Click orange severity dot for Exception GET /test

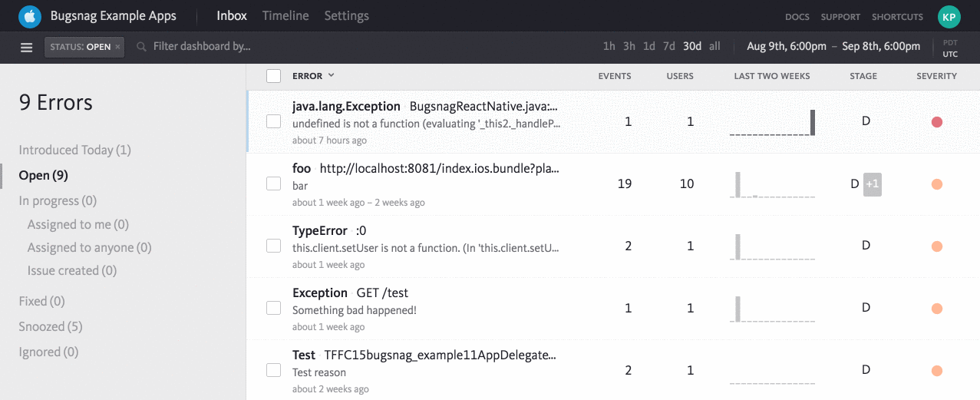936,309
